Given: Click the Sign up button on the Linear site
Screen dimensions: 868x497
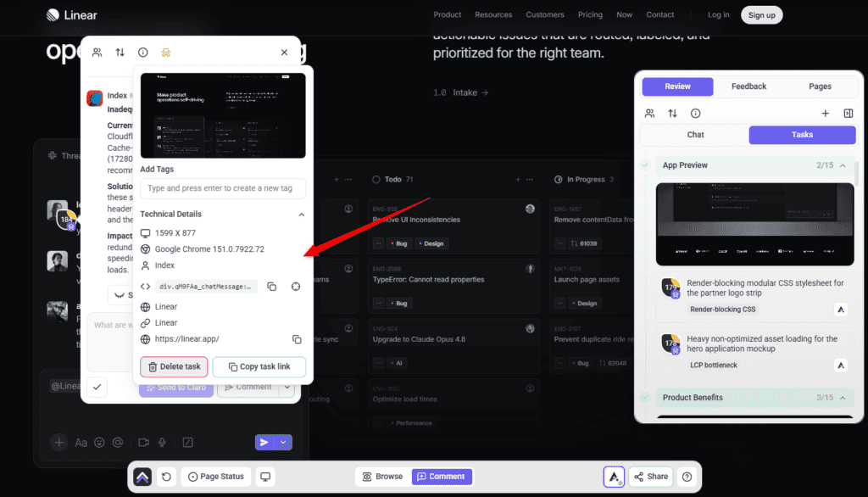Looking at the screenshot, I should click(x=762, y=15).
